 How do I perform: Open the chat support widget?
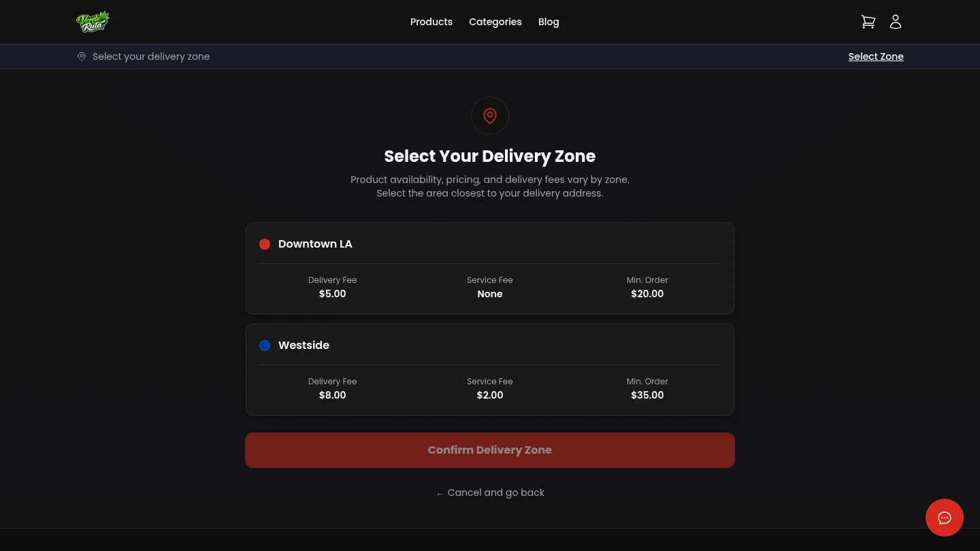pyautogui.click(x=945, y=518)
